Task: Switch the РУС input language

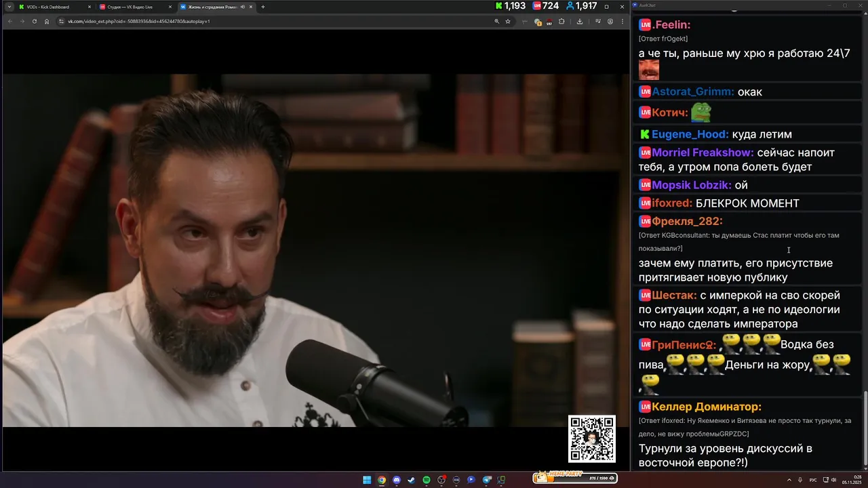Action: pyautogui.click(x=813, y=480)
